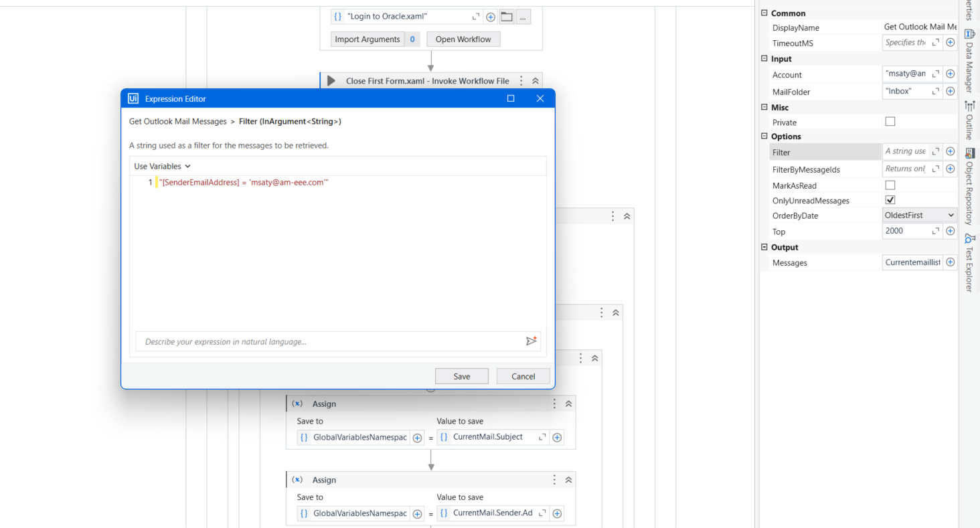Click plus next to Save to in Subject Assign
The height and width of the screenshot is (528, 980).
[x=417, y=438]
